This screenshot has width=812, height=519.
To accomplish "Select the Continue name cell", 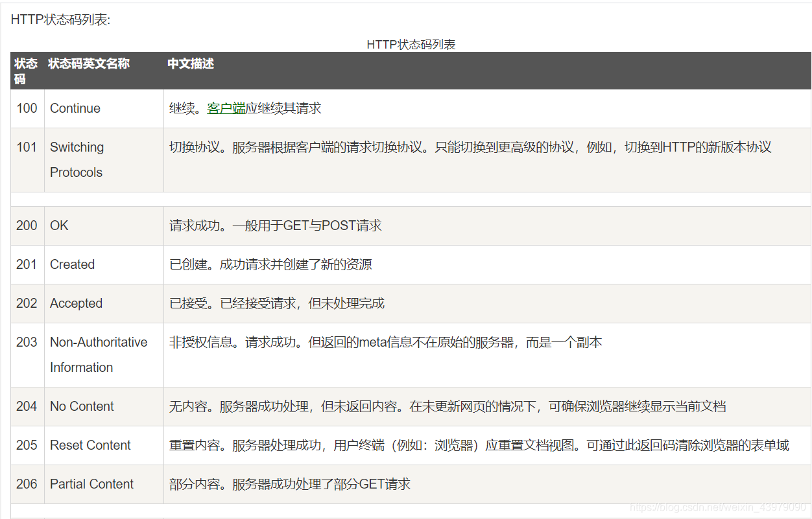I will pyautogui.click(x=104, y=108).
